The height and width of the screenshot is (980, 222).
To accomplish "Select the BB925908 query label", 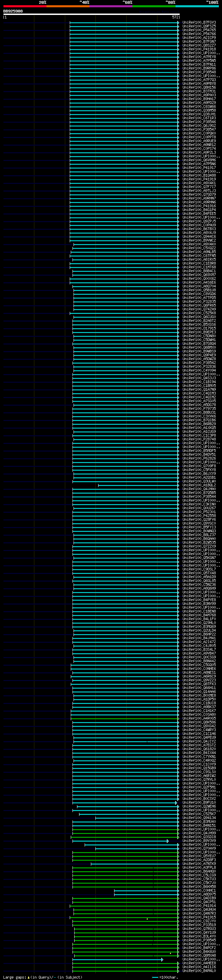I will [13, 11].
